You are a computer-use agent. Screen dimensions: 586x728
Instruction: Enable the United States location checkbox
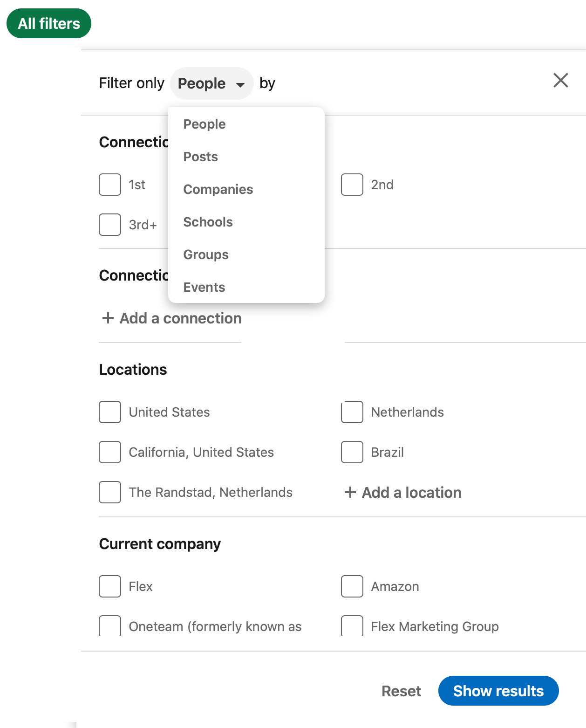coord(110,412)
